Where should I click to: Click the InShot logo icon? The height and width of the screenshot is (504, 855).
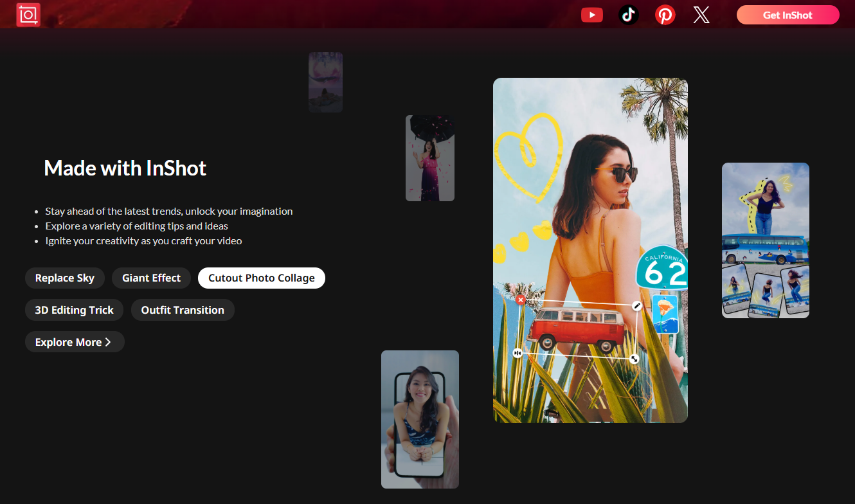[x=28, y=15]
